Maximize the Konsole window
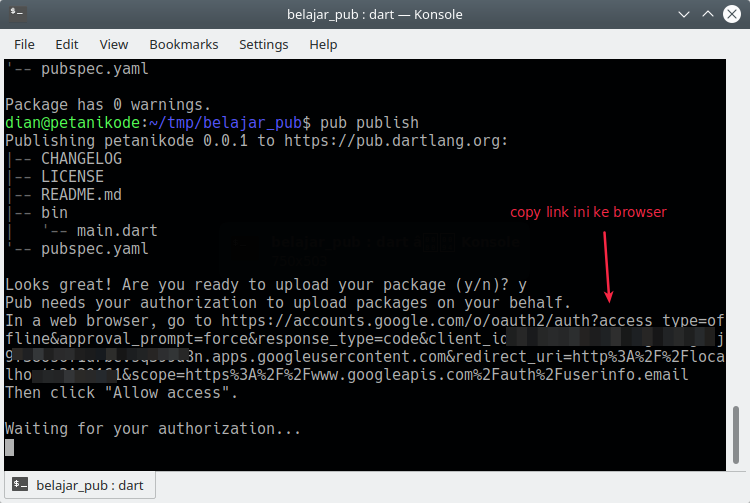This screenshot has height=503, width=750. 708,15
